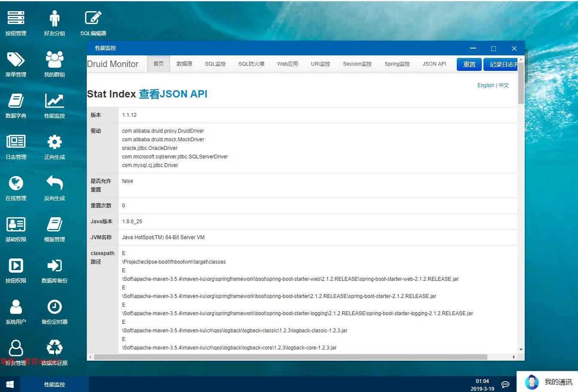Select the 是否允许重置 value false
Screen dimensions: 578x392
click(128, 181)
